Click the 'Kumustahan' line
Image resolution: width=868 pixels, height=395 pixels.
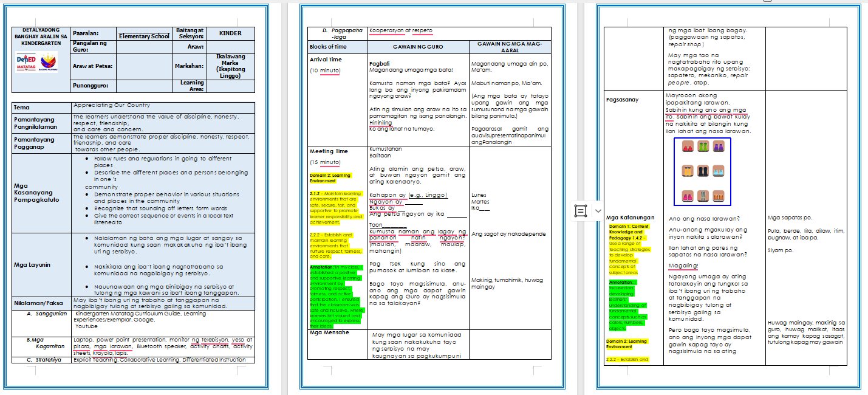point(385,148)
